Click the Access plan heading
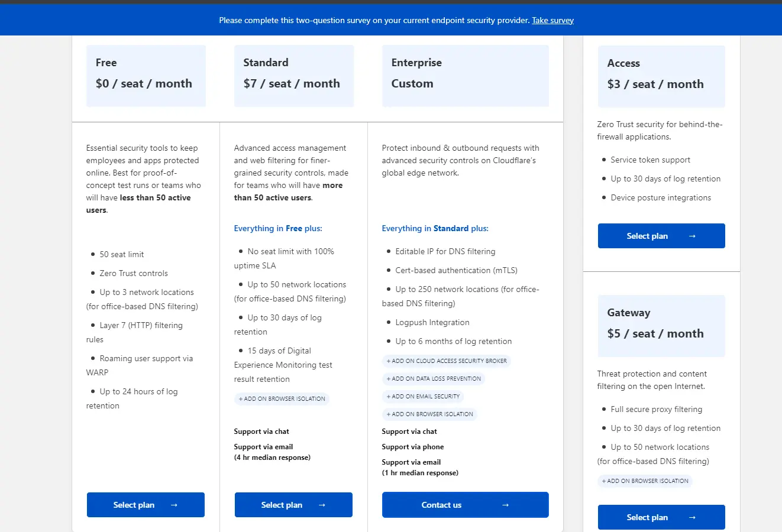The width and height of the screenshot is (782, 532). coord(623,63)
